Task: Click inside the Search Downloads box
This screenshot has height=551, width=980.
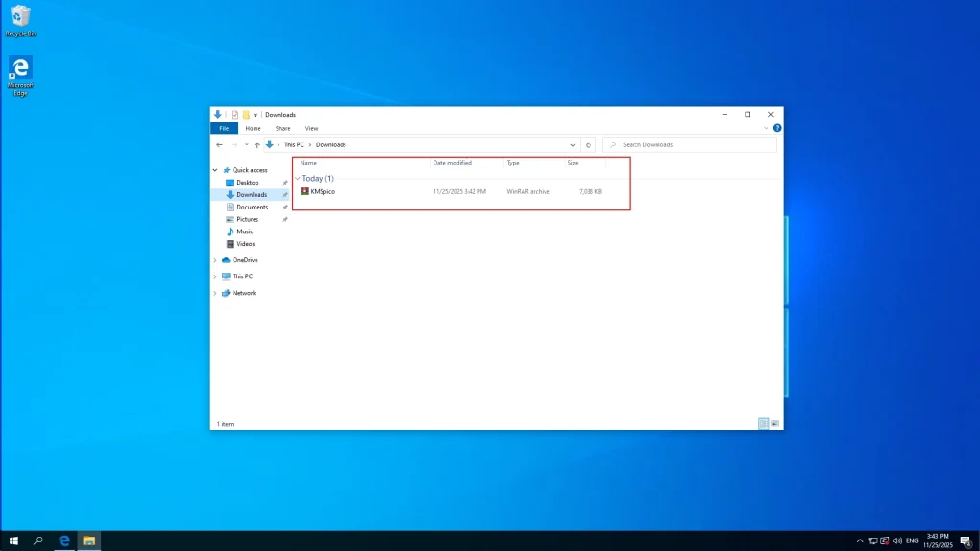Action: (x=670, y=144)
